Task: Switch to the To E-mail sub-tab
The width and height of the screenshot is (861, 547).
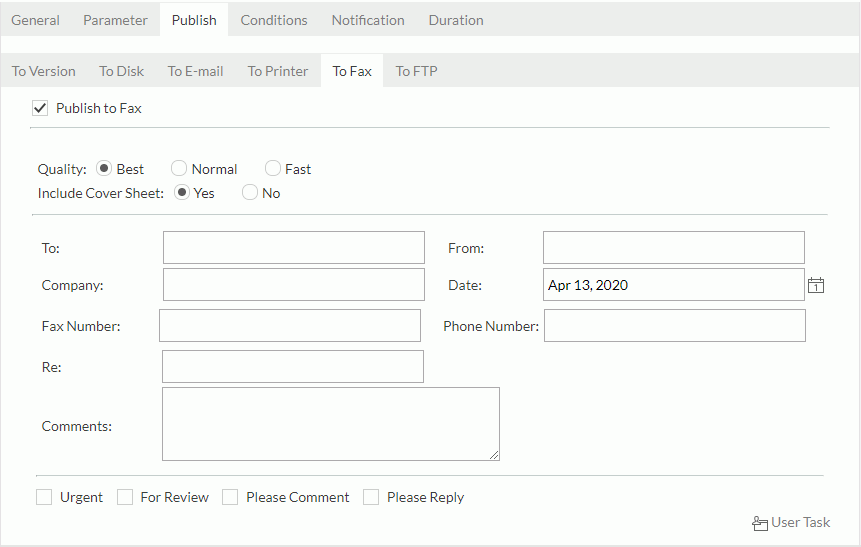Action: [x=195, y=71]
